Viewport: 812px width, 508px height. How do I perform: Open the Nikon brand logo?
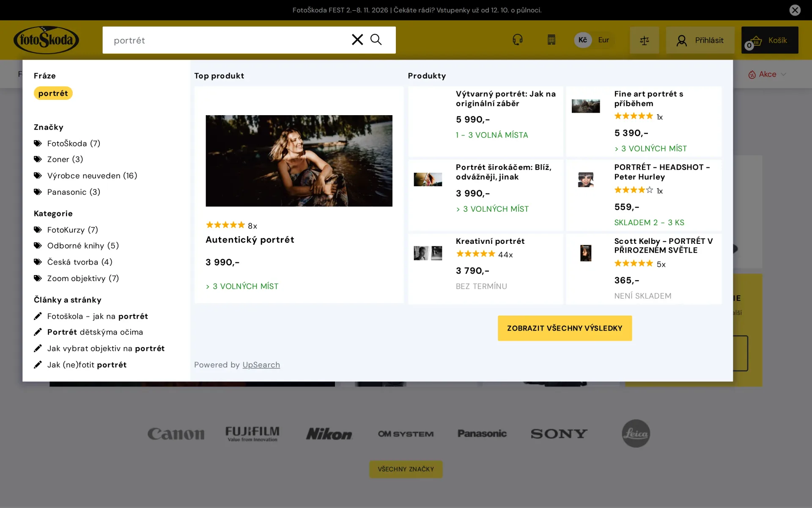[329, 434]
